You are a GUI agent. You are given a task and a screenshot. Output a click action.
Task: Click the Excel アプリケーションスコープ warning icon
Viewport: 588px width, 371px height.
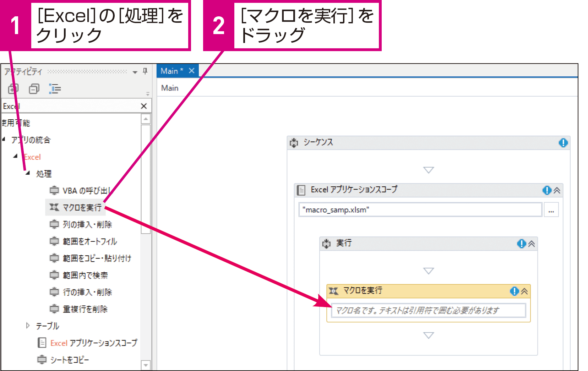[x=547, y=190]
